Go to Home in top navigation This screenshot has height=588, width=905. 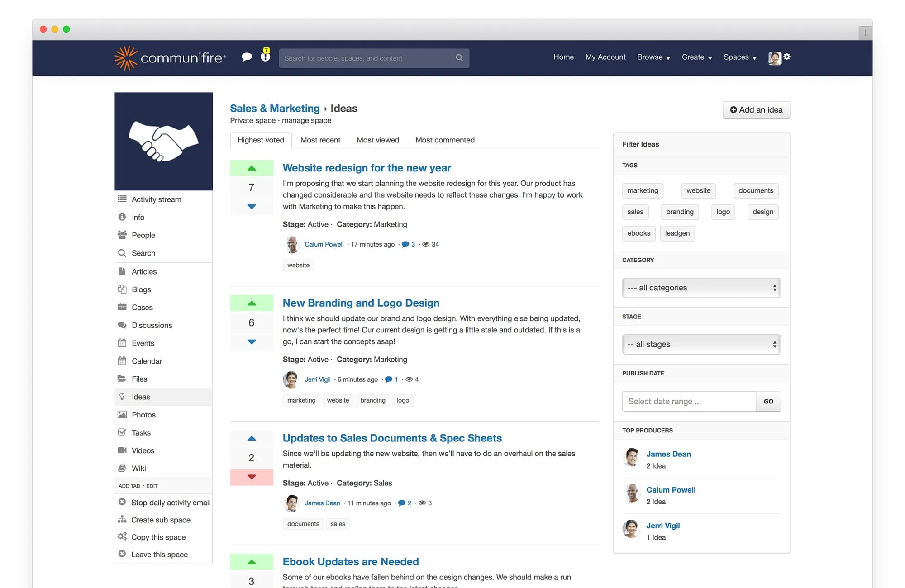[x=563, y=57]
